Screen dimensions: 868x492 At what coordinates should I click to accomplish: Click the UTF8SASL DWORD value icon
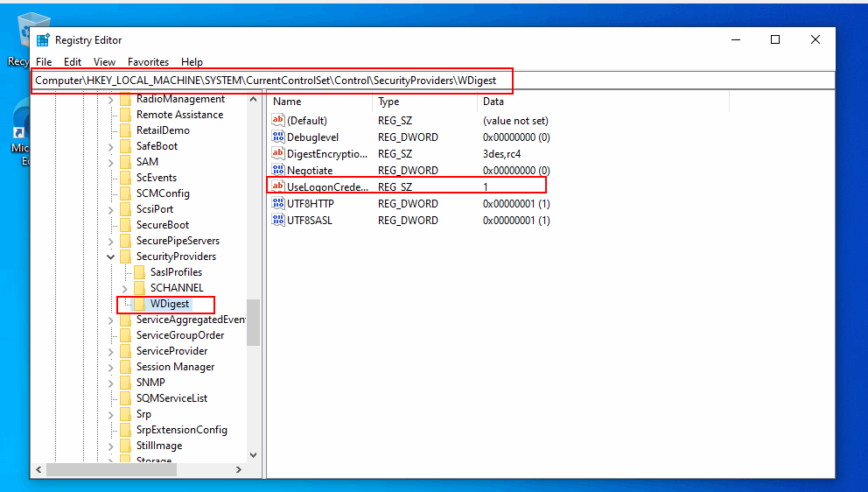(278, 221)
